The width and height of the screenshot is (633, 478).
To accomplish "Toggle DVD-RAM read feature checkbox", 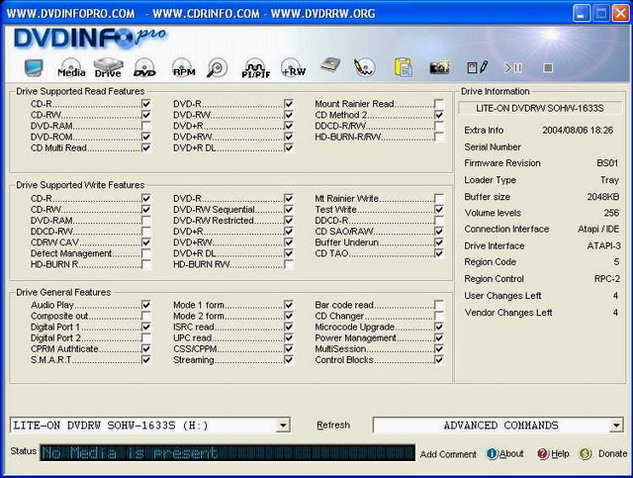I will tap(146, 126).
